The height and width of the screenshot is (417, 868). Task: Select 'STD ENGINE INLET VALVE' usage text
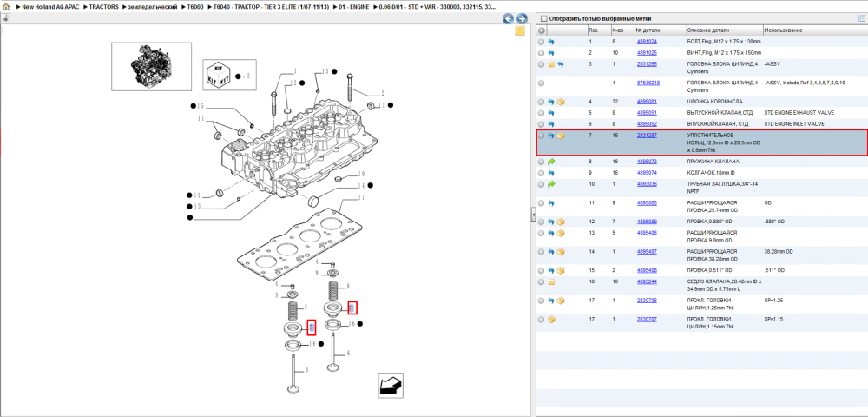tap(794, 124)
